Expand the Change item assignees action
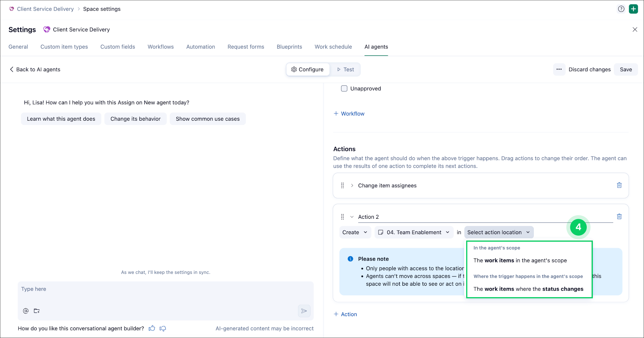The height and width of the screenshot is (338, 644). pyautogui.click(x=352, y=185)
